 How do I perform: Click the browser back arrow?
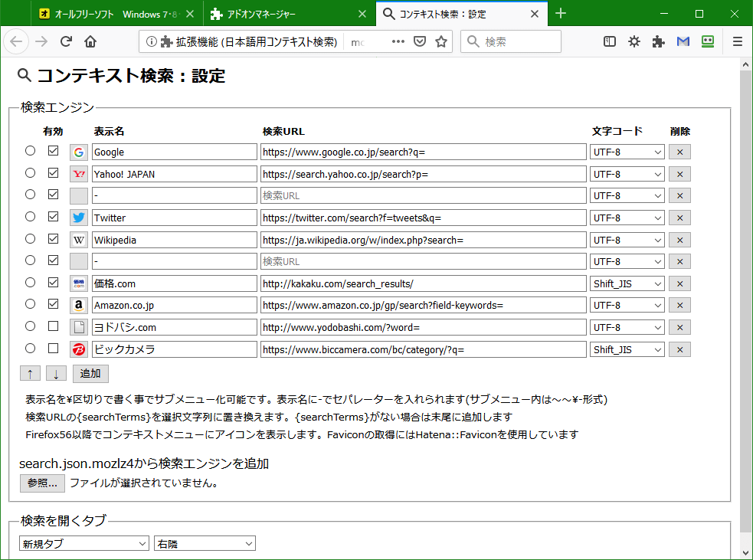click(16, 42)
